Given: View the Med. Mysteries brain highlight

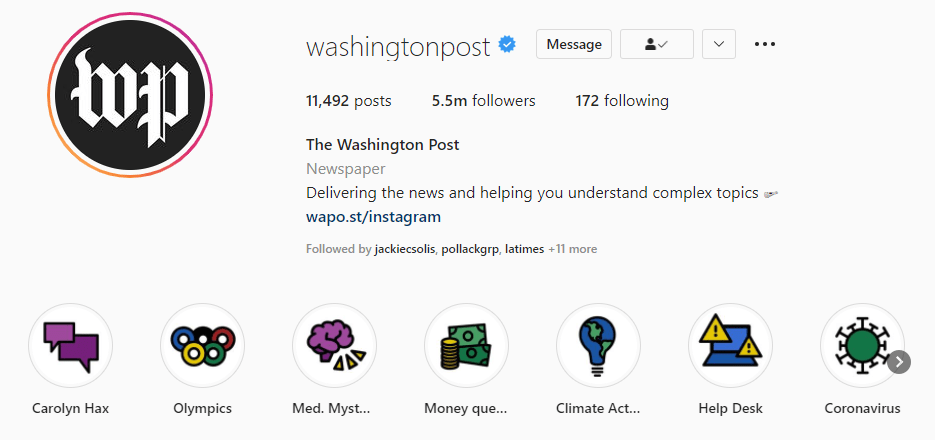Looking at the screenshot, I should (334, 345).
